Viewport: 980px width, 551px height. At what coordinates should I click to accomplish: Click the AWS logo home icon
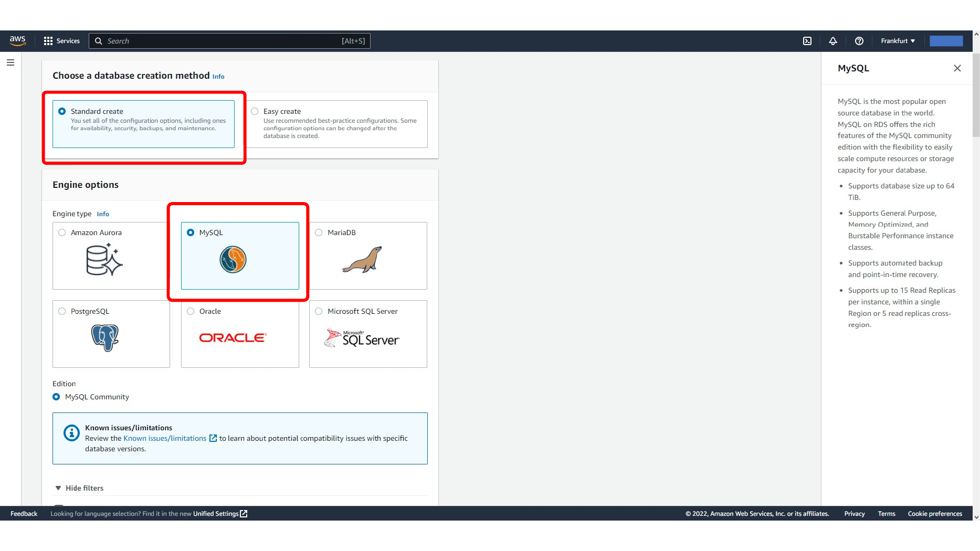click(x=17, y=40)
